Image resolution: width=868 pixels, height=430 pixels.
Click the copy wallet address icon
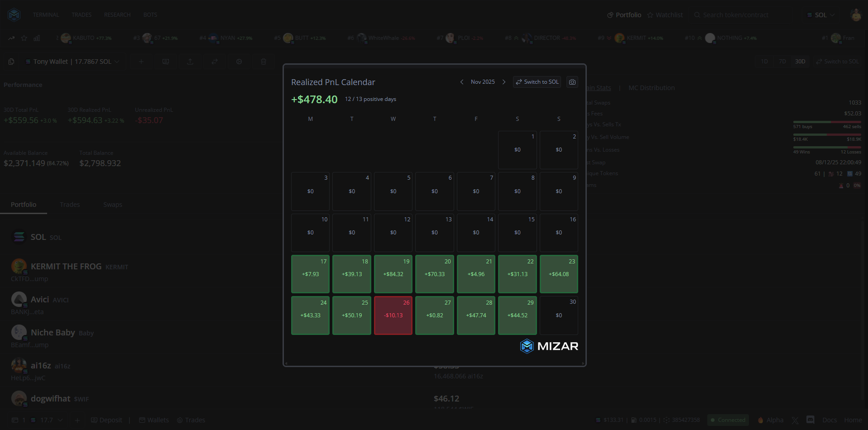(12, 62)
